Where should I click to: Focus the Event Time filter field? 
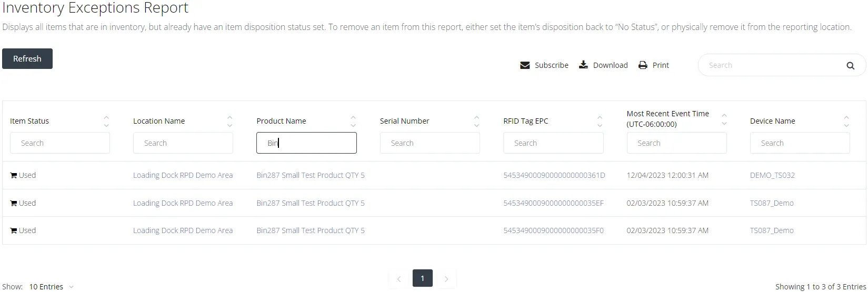676,143
